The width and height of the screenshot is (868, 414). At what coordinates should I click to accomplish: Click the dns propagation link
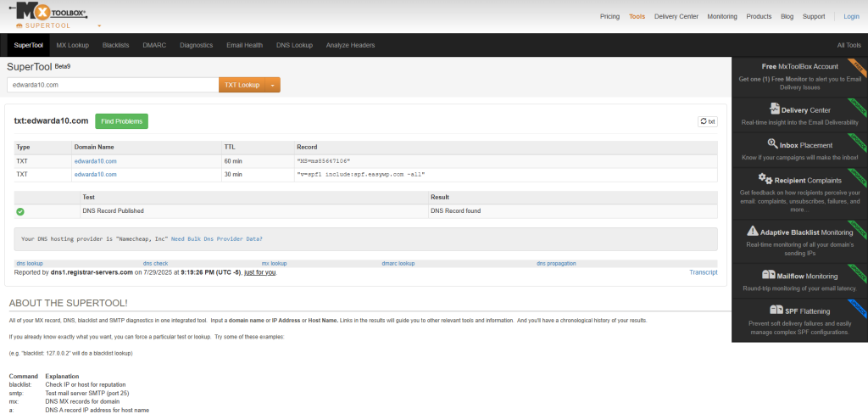point(556,263)
